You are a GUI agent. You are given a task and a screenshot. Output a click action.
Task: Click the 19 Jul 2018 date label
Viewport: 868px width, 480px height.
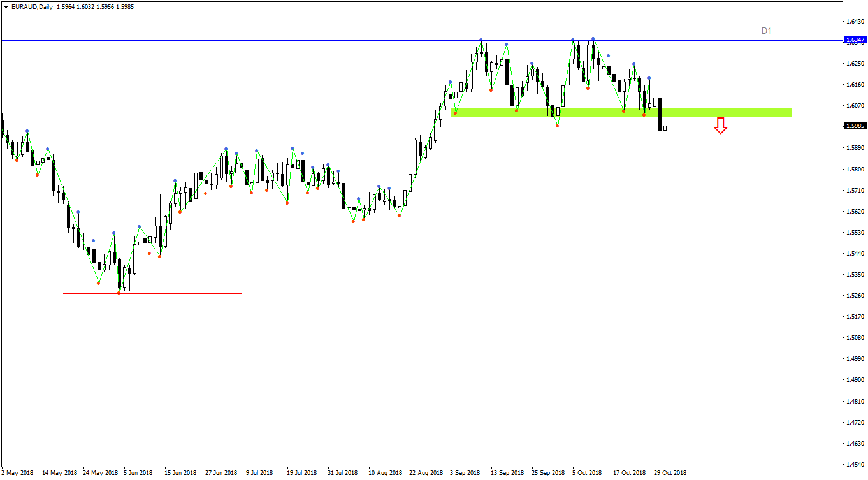click(302, 473)
